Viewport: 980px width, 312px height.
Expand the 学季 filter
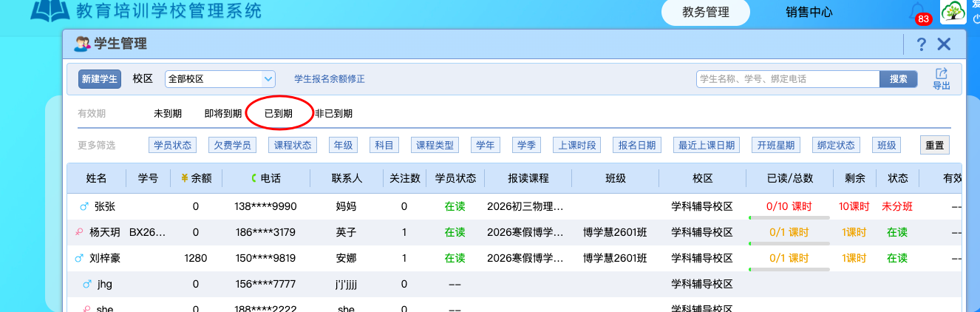click(527, 145)
